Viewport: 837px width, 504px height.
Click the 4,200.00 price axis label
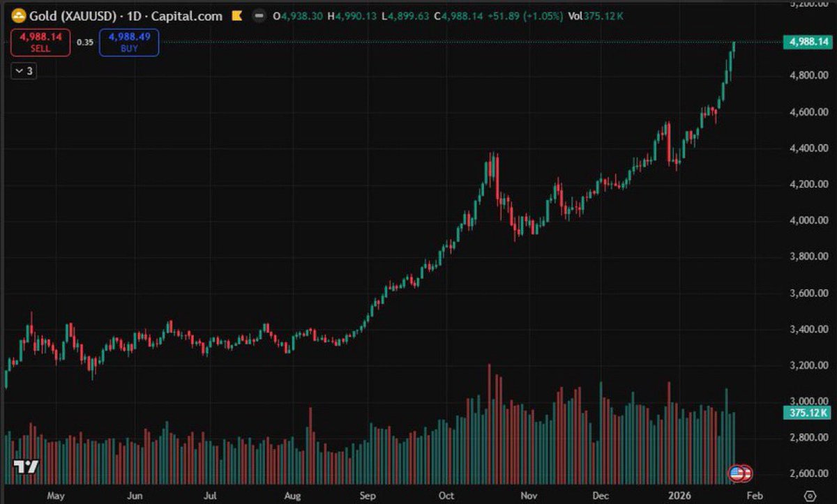(x=809, y=184)
